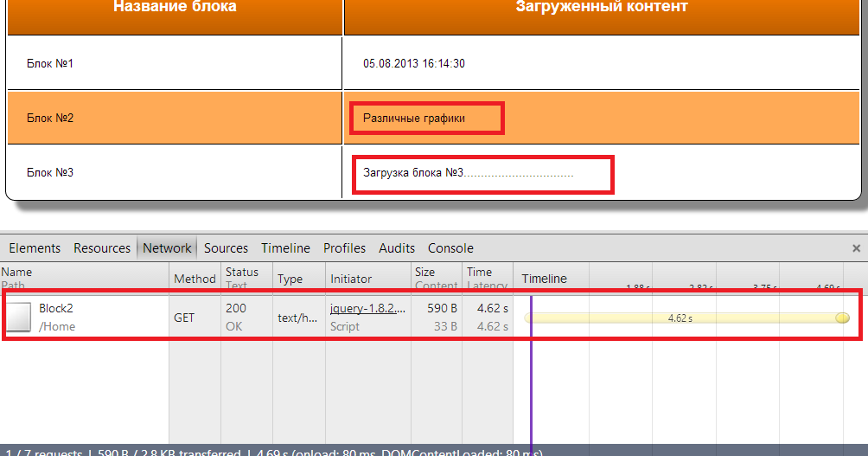
Task: Click the text/h... type cell
Action: coord(297,318)
